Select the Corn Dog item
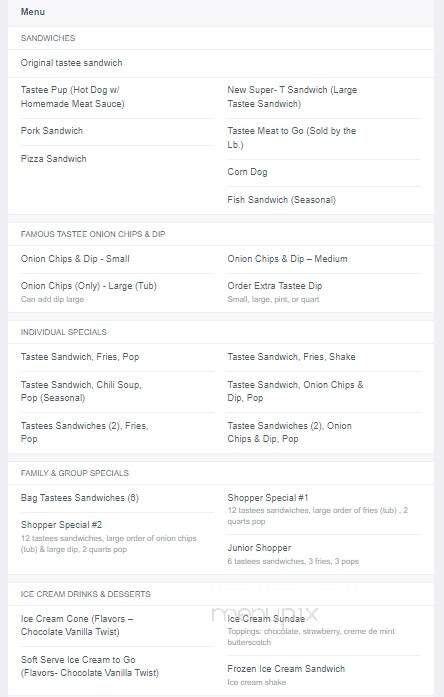This screenshot has height=697, width=444. point(247,172)
